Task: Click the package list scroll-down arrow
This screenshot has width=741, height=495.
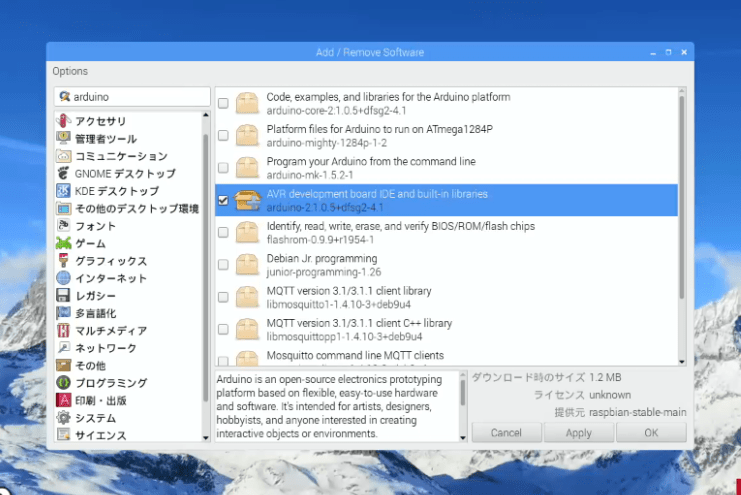Action: (x=682, y=362)
